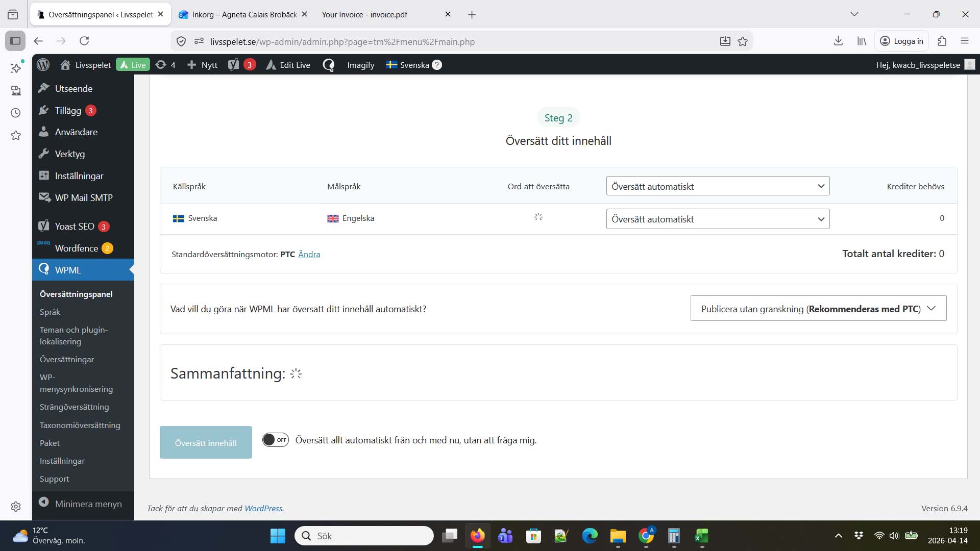Bookmark page with the star icon
The height and width of the screenshot is (551, 980).
[x=743, y=41]
